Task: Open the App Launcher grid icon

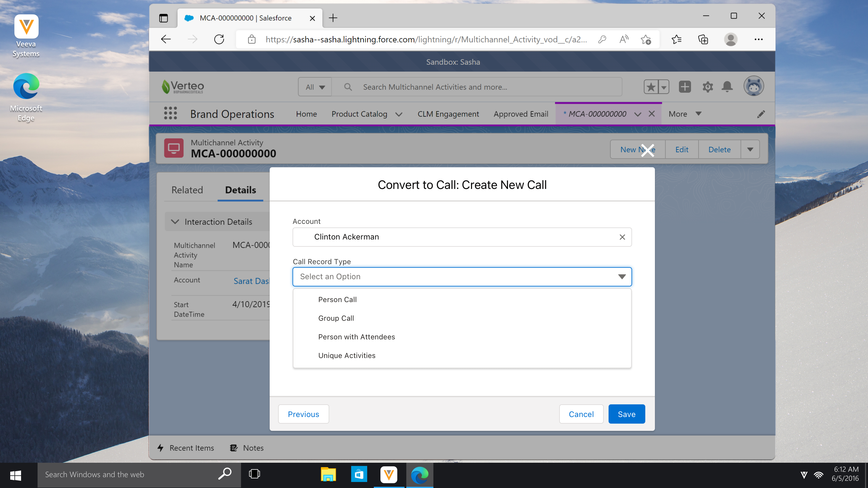Action: (x=170, y=113)
